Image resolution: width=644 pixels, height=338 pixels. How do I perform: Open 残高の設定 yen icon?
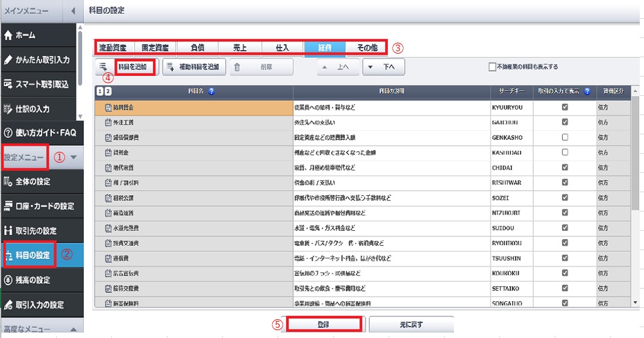(x=8, y=280)
